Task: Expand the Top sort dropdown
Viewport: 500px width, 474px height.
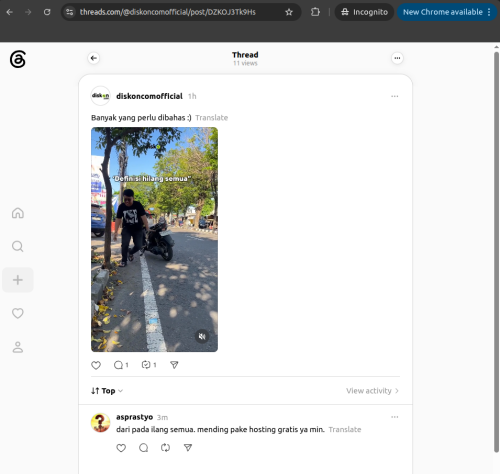Action: tap(107, 391)
